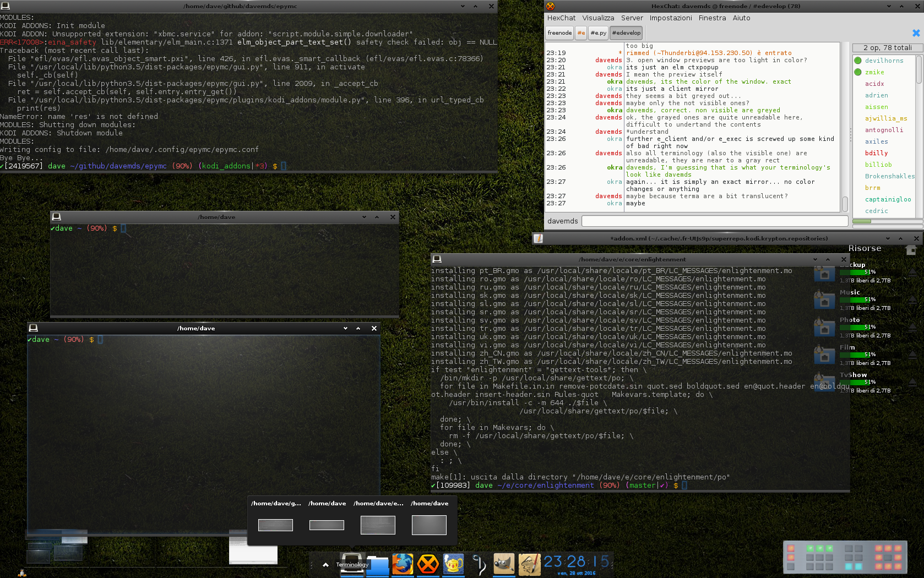Switch to the freenode tab
Screen dimensions: 924x578
tap(559, 33)
